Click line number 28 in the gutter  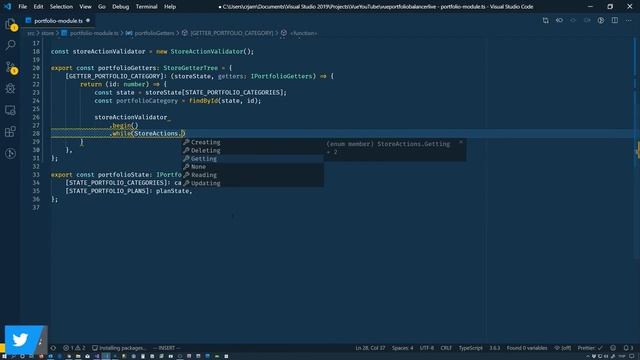coord(36,133)
